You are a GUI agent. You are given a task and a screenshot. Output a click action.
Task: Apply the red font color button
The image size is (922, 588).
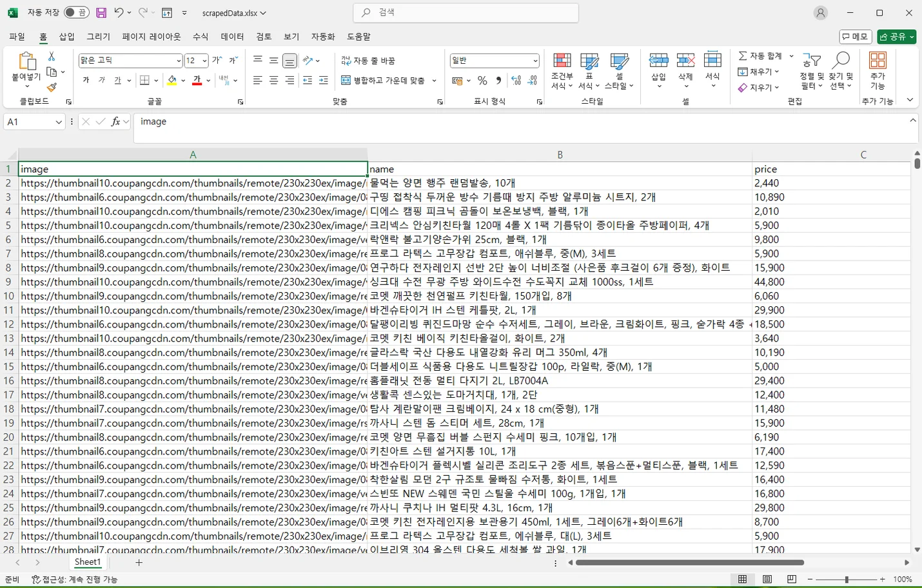(x=197, y=80)
